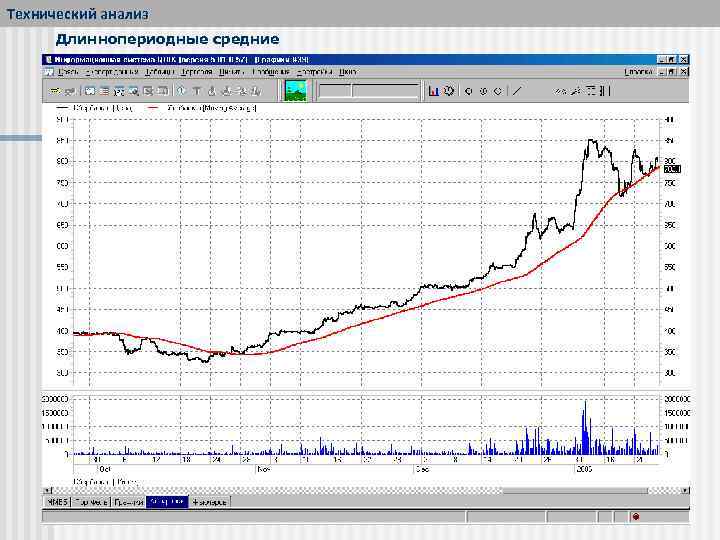
Task: Click the landscape picture toolbar icon
Action: click(x=295, y=90)
